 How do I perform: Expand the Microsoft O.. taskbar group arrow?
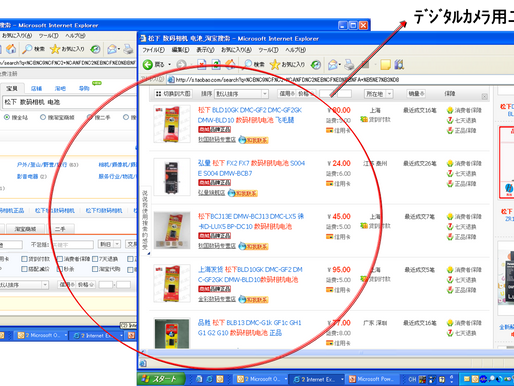[x=286, y=379]
